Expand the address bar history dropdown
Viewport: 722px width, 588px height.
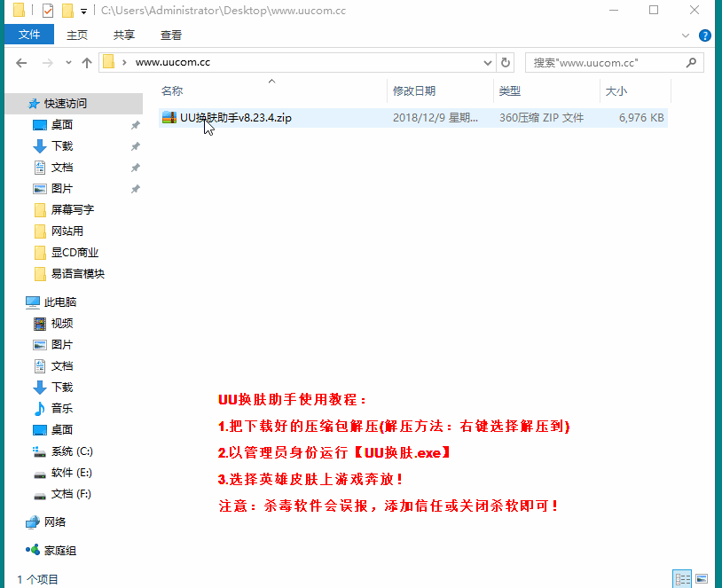coord(487,63)
